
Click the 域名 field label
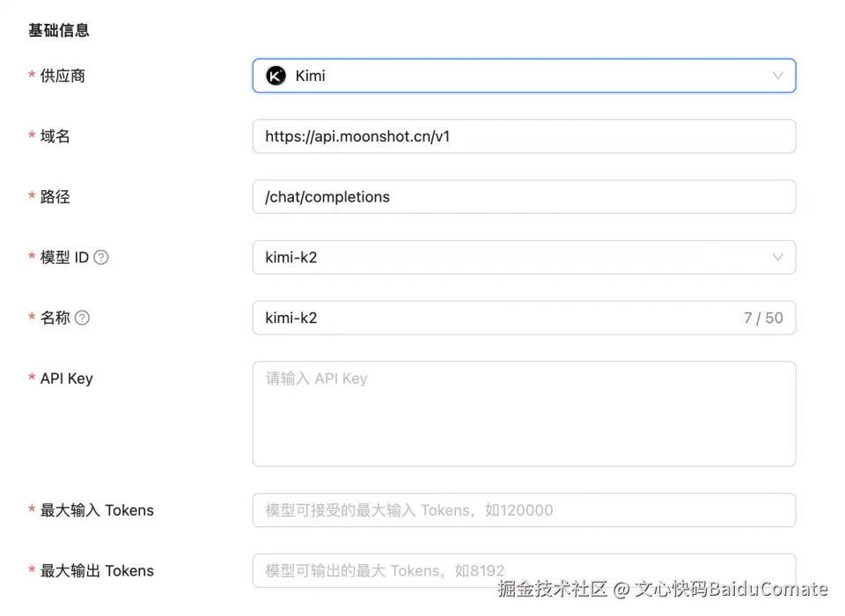(55, 136)
